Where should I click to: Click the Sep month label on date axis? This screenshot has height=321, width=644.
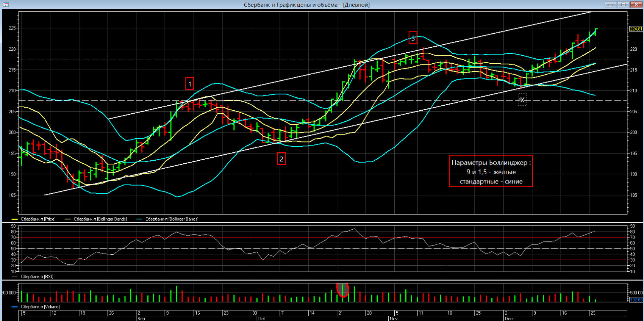[x=141, y=319]
